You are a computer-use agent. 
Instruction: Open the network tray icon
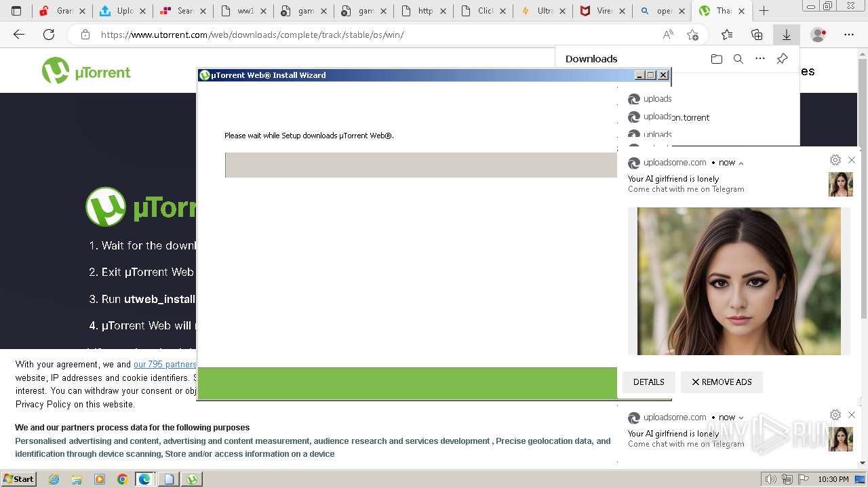tap(787, 479)
